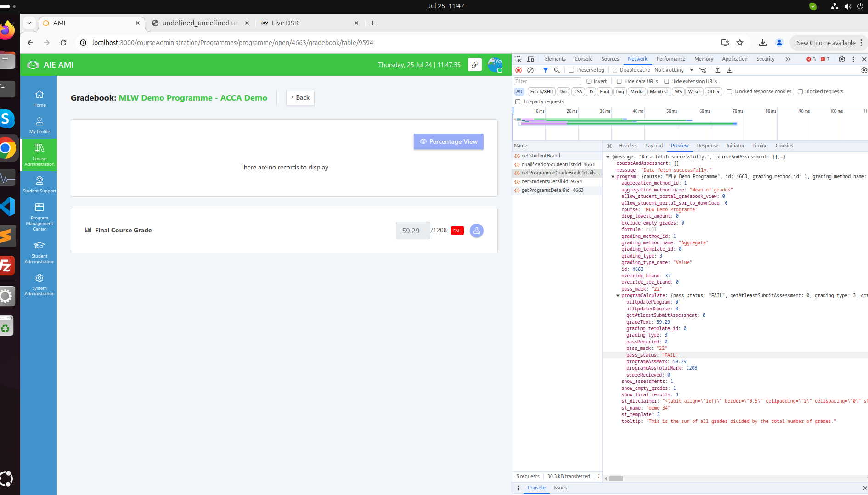The height and width of the screenshot is (495, 868).
Task: Open the Headers request tab
Action: pyautogui.click(x=628, y=146)
